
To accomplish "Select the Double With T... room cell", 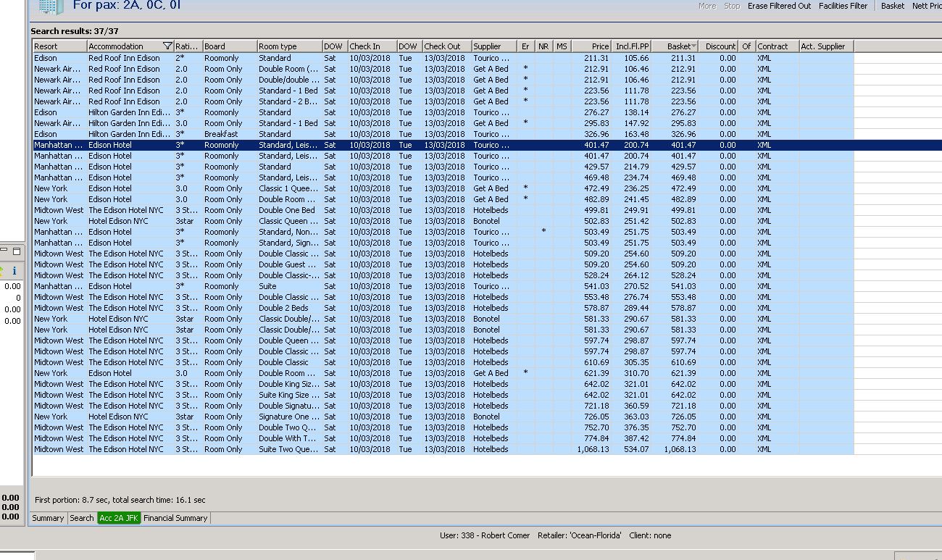I will pos(290,438).
